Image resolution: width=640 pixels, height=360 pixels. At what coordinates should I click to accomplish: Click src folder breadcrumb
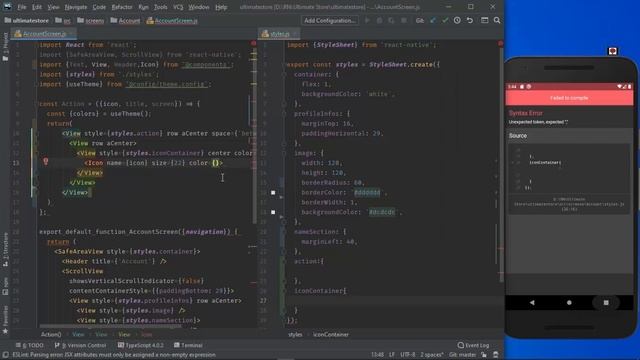(63, 20)
